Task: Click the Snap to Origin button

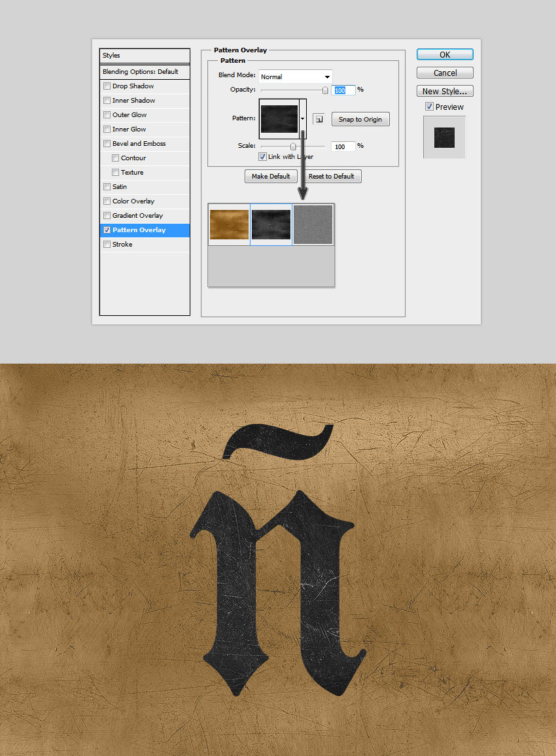Action: [360, 120]
